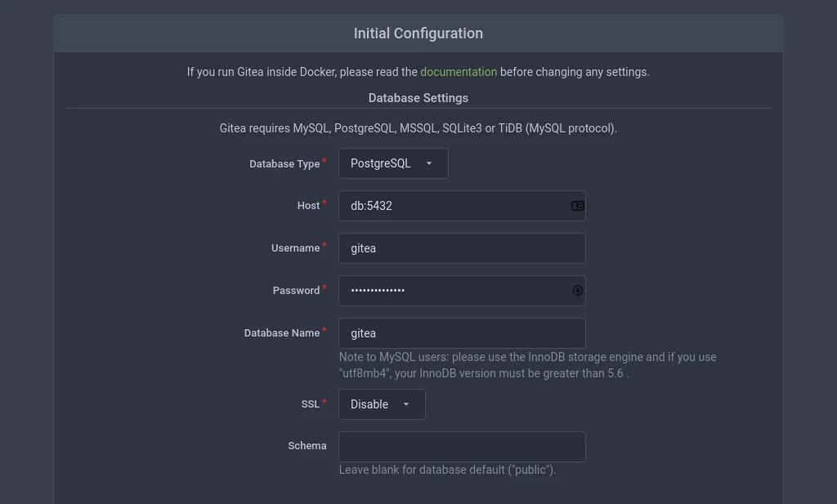This screenshot has width=837, height=504.
Task: Click into the masked Password field
Action: (463, 291)
